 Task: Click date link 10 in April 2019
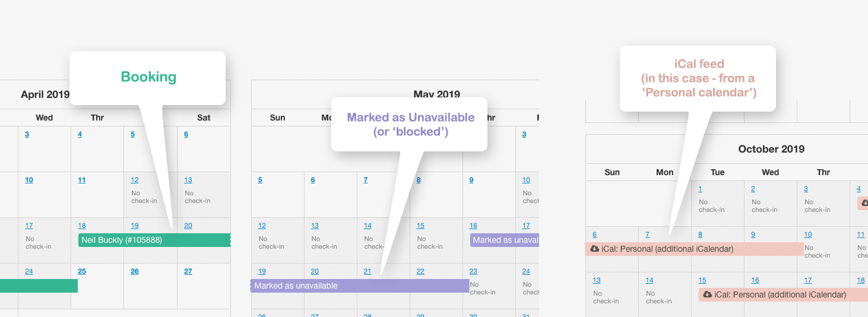click(x=29, y=180)
